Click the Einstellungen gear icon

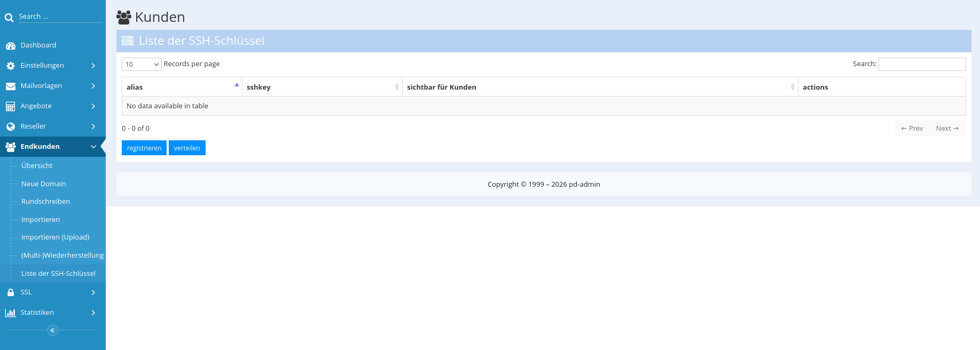click(11, 66)
